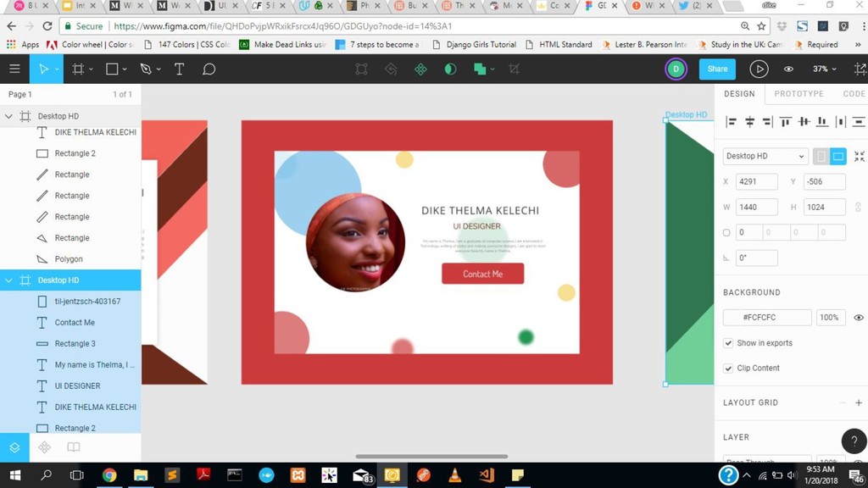868x488 pixels.
Task: Open the Team Library book icon
Action: [74, 447]
